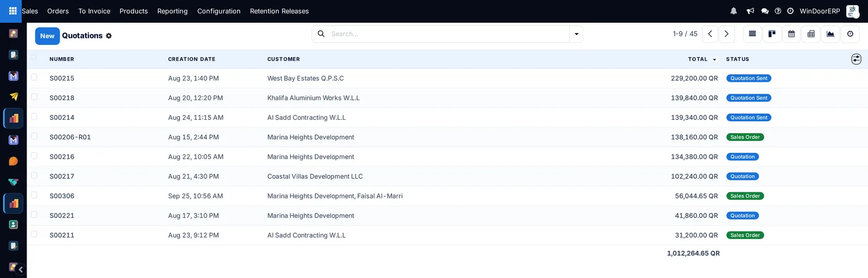The width and height of the screenshot is (868, 278).
Task: Select the S00206-R01 row checkbox
Action: 34,136
